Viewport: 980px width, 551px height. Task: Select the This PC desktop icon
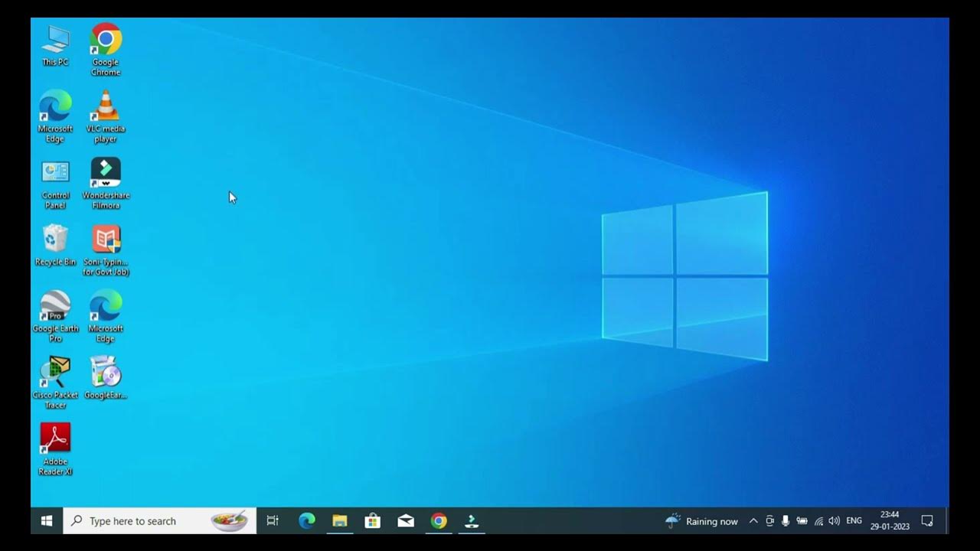(55, 46)
